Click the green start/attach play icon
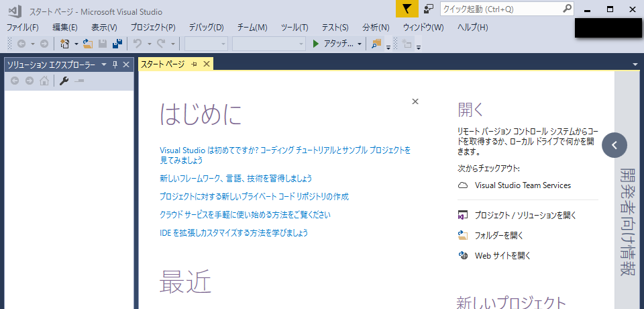This screenshot has height=309, width=644. pos(315,44)
